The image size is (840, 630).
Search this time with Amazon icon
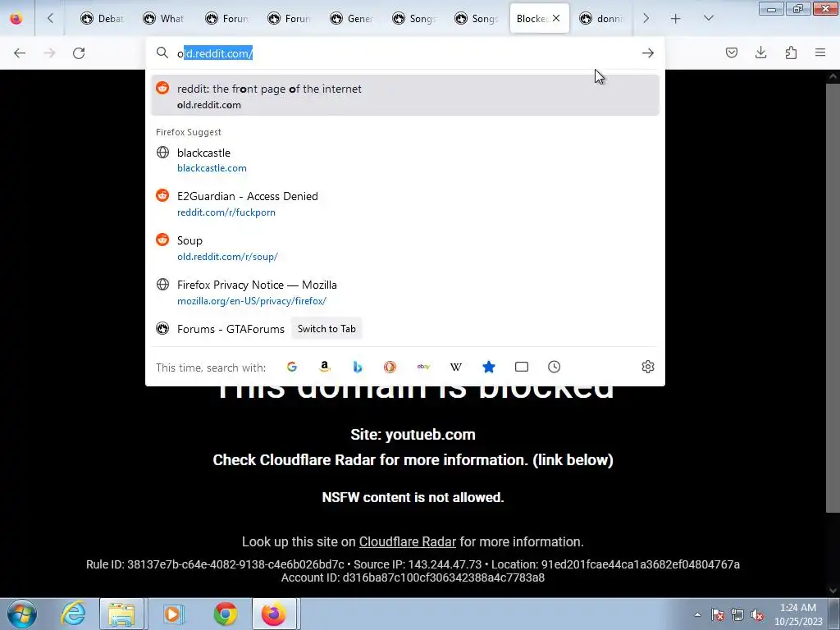pyautogui.click(x=325, y=367)
